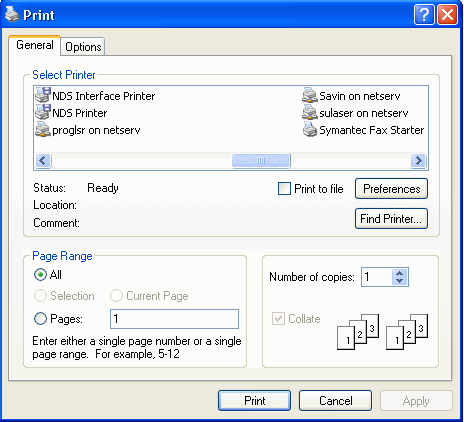Open printer Preferences

click(x=391, y=189)
